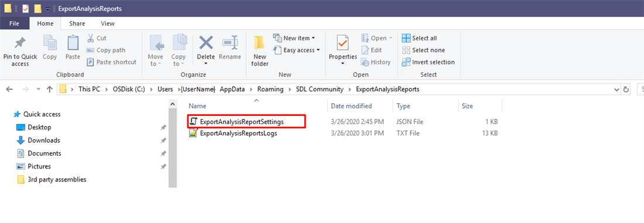Image resolution: width=644 pixels, height=223 pixels.
Task: Click title bar new folder quick icon
Action: (38, 9)
